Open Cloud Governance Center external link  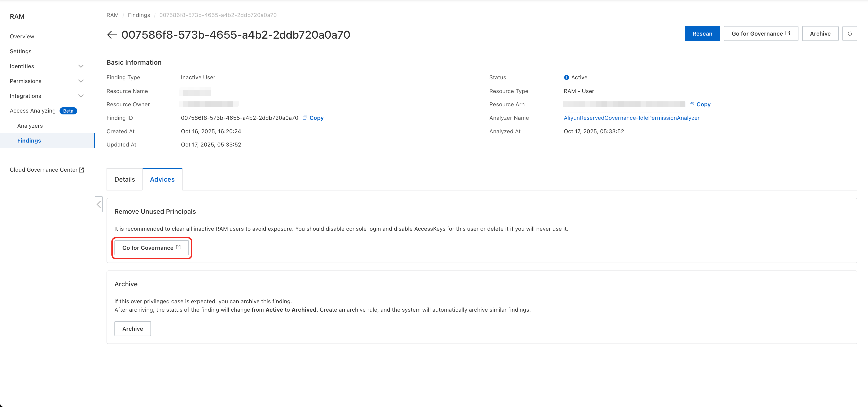(47, 170)
